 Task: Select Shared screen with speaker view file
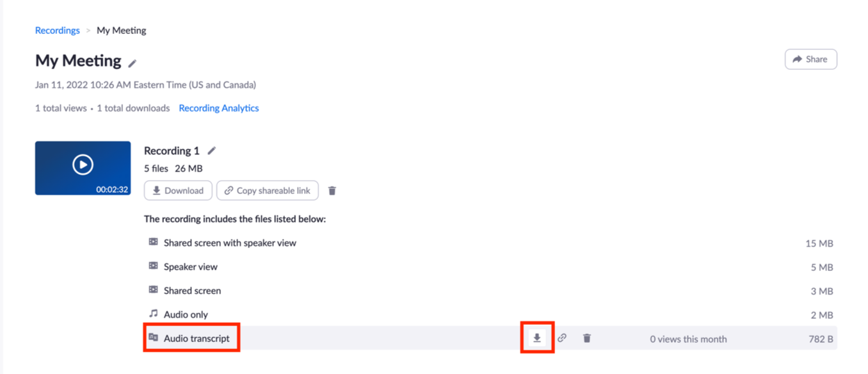(x=490, y=243)
